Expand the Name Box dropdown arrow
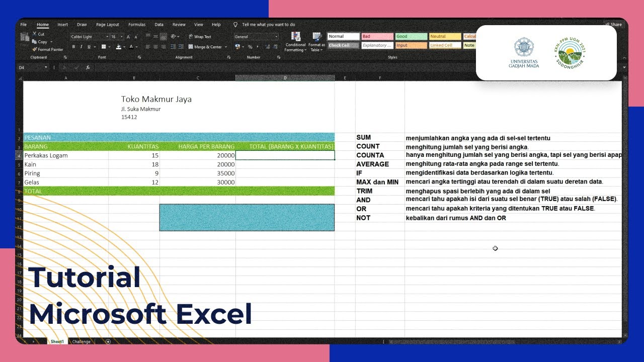 45,67
